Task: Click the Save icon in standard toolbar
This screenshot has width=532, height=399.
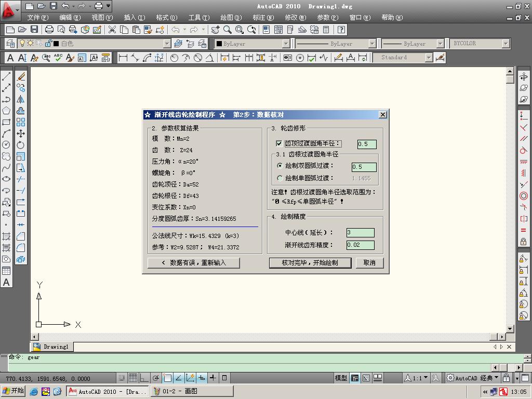Action: pyautogui.click(x=34, y=30)
